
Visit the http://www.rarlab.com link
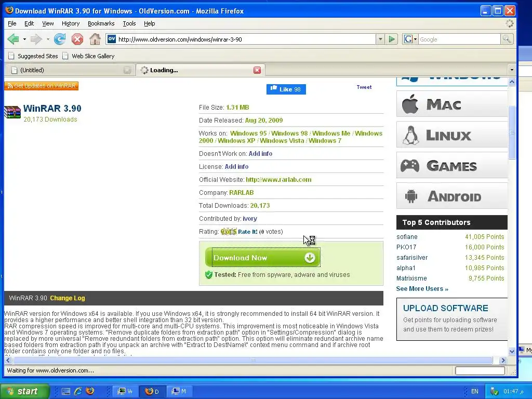[x=278, y=179]
